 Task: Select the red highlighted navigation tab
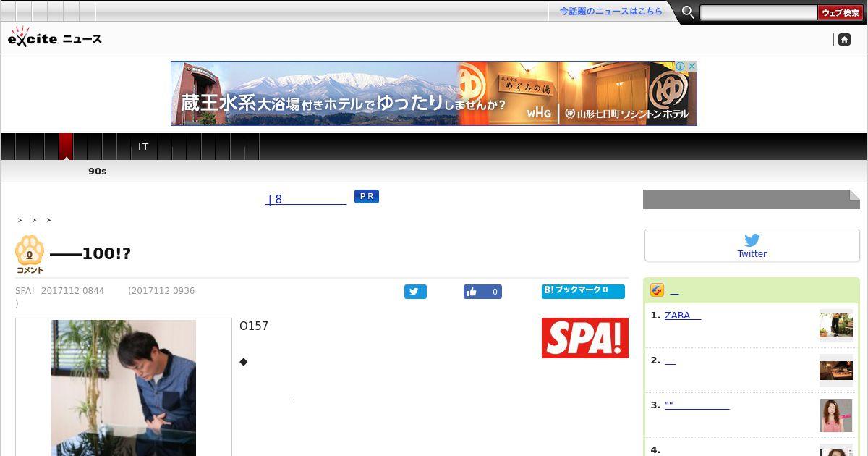coord(66,146)
